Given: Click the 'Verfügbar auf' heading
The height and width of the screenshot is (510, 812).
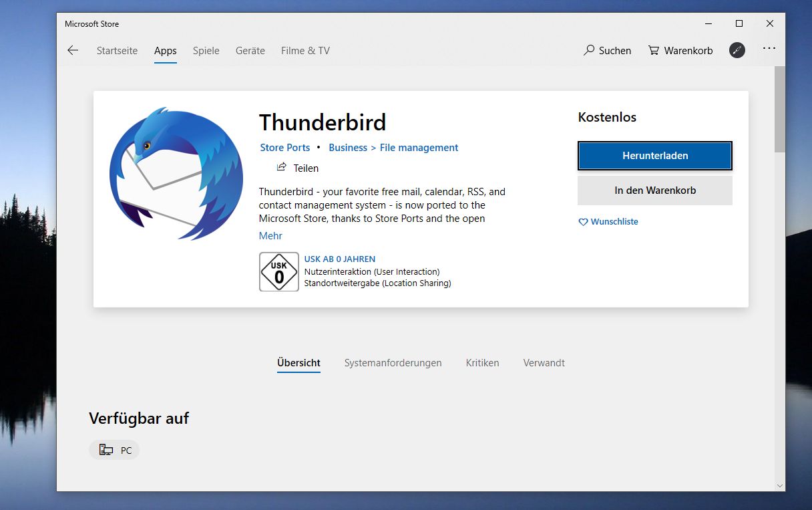Looking at the screenshot, I should click(x=139, y=418).
